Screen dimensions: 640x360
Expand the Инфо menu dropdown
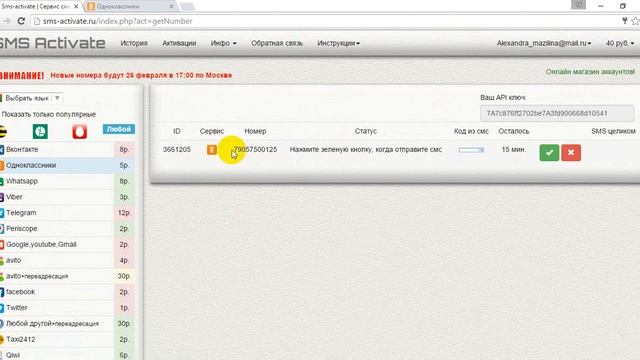pyautogui.click(x=223, y=43)
